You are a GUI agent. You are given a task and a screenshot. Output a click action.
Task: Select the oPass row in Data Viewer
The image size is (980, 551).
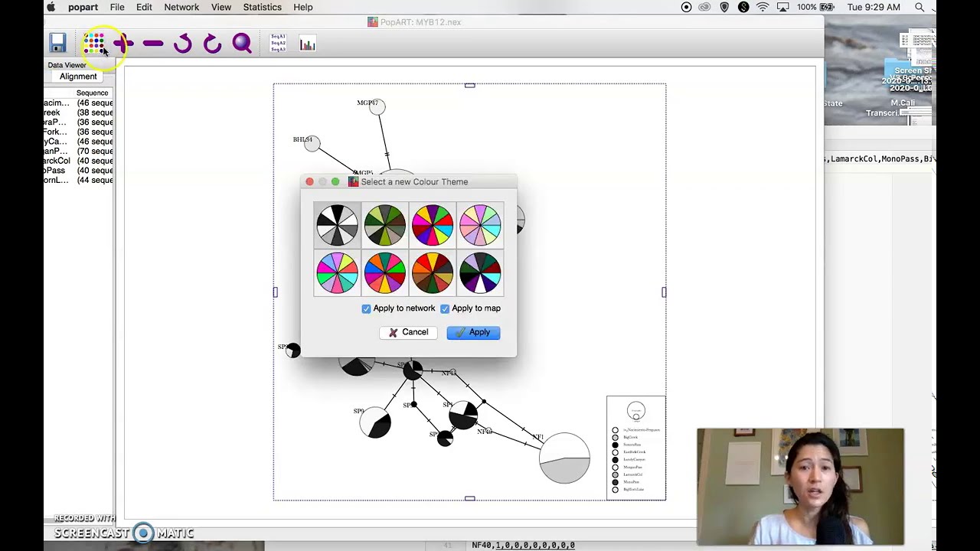point(79,171)
